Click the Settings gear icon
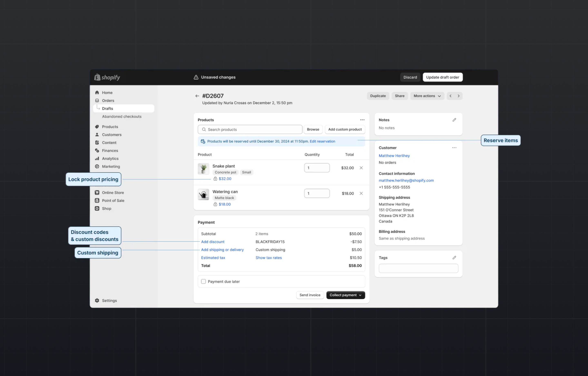This screenshot has height=376, width=588. [x=97, y=300]
